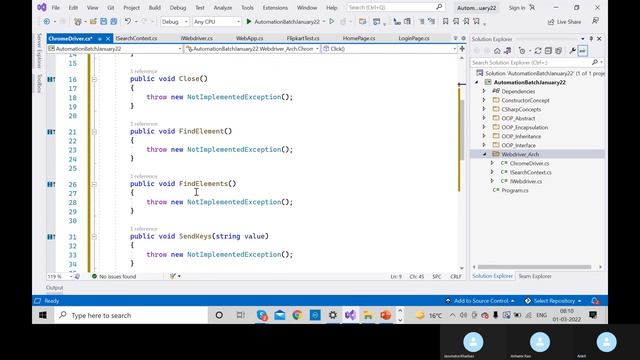Open the member dropdown showing Click()
The width and height of the screenshot is (640, 360).
[x=389, y=49]
